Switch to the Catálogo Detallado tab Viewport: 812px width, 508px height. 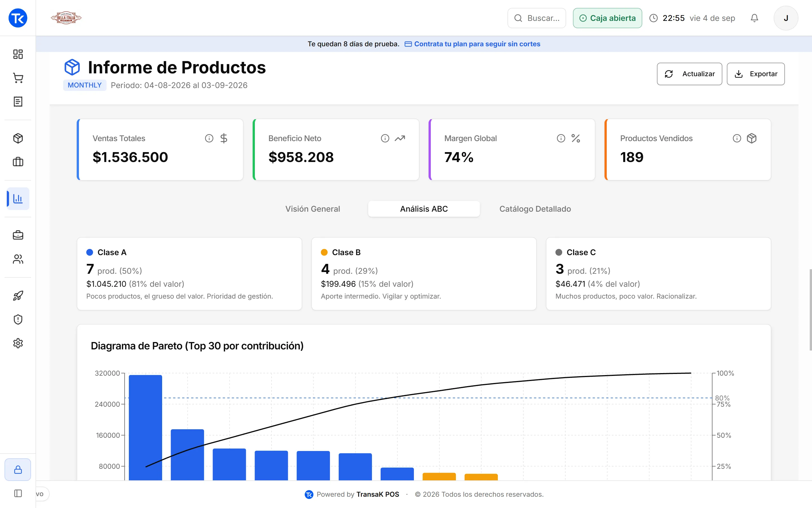pos(535,209)
